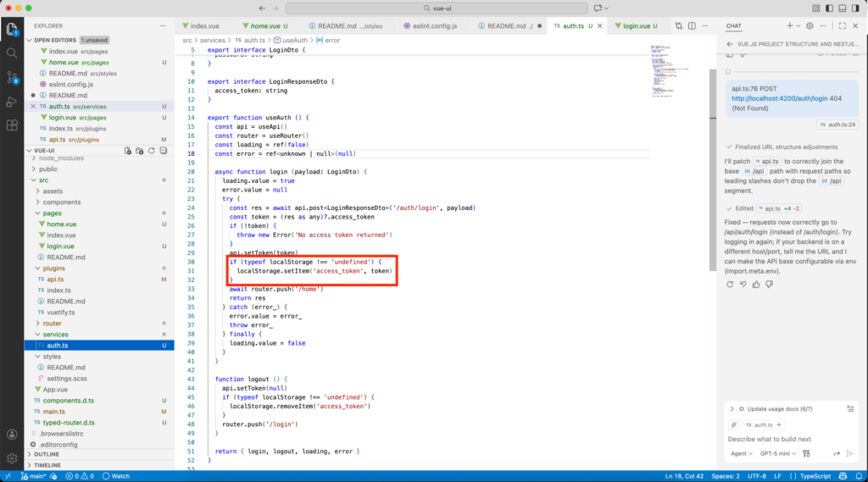The height and width of the screenshot is (482, 868).
Task: Open the Extensions view
Action: pyautogui.click(x=12, y=125)
